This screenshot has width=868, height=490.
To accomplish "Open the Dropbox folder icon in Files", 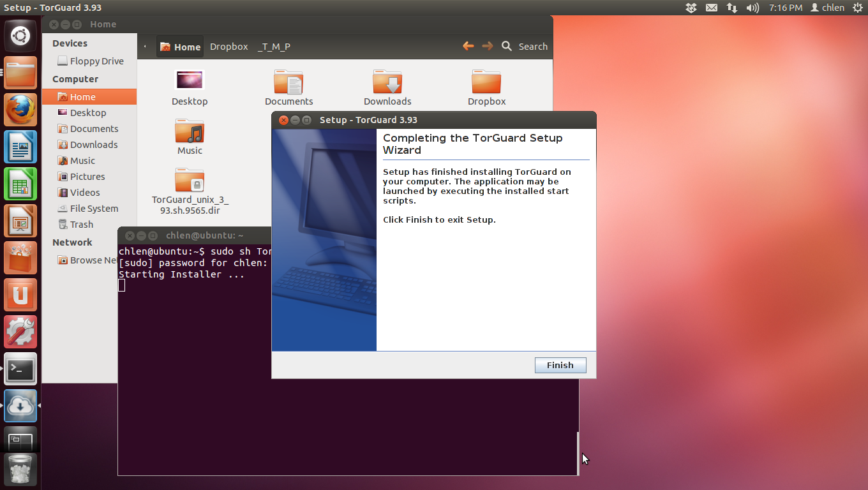I will 486,87.
